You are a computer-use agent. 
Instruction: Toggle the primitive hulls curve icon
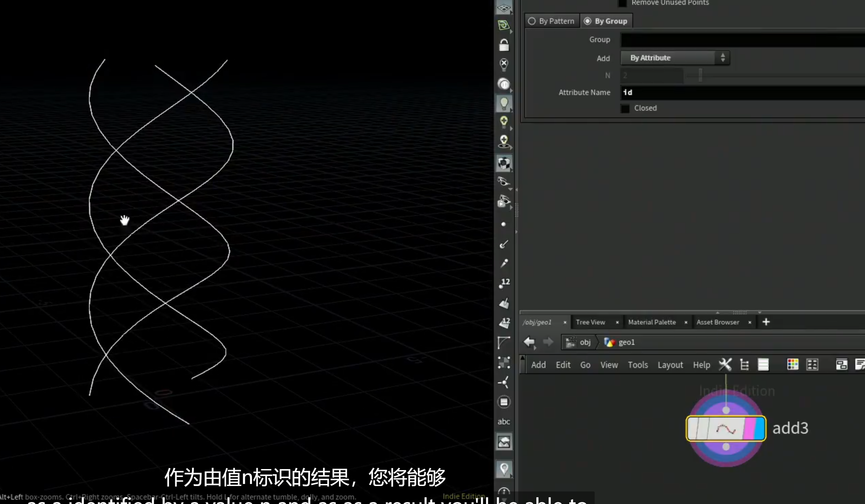point(504,342)
